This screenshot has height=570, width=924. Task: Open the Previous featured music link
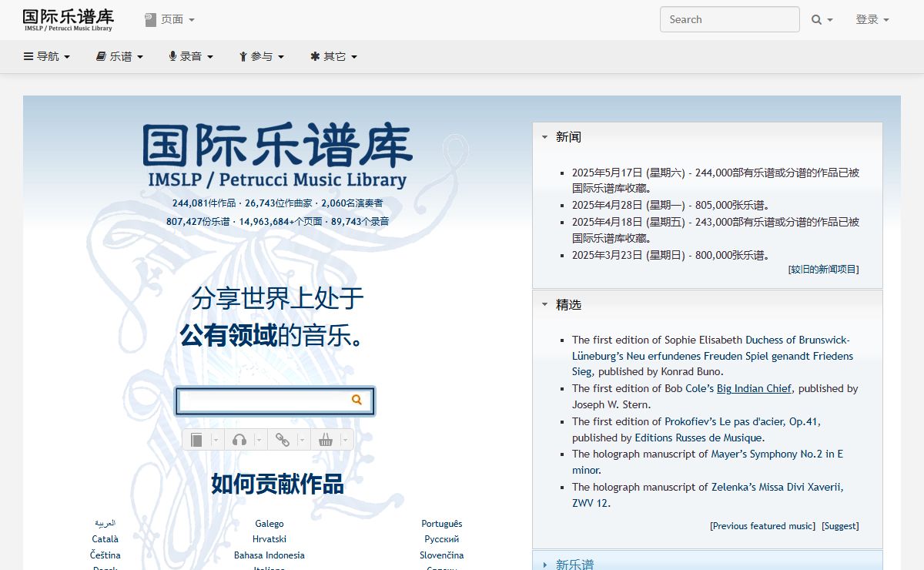(x=762, y=526)
